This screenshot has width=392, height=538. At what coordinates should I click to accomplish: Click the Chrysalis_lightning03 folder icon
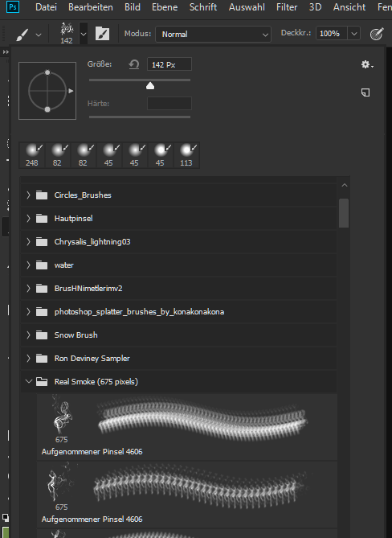pyautogui.click(x=42, y=241)
